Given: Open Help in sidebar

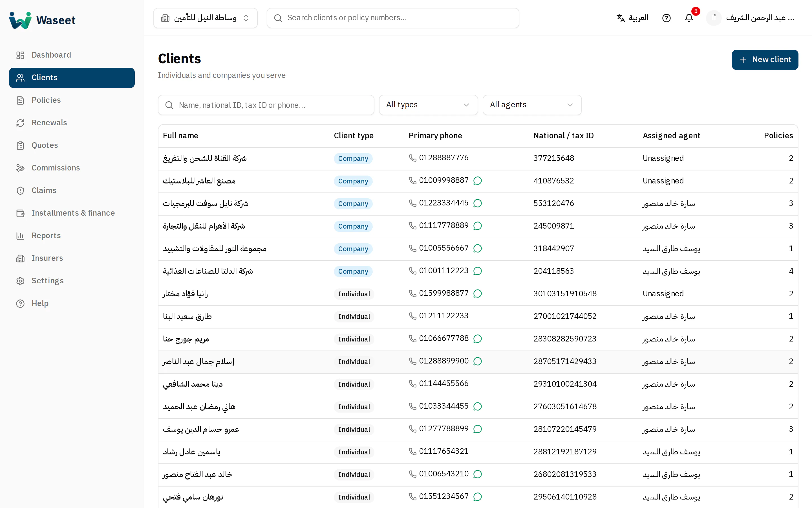Looking at the screenshot, I should click(x=72, y=303).
